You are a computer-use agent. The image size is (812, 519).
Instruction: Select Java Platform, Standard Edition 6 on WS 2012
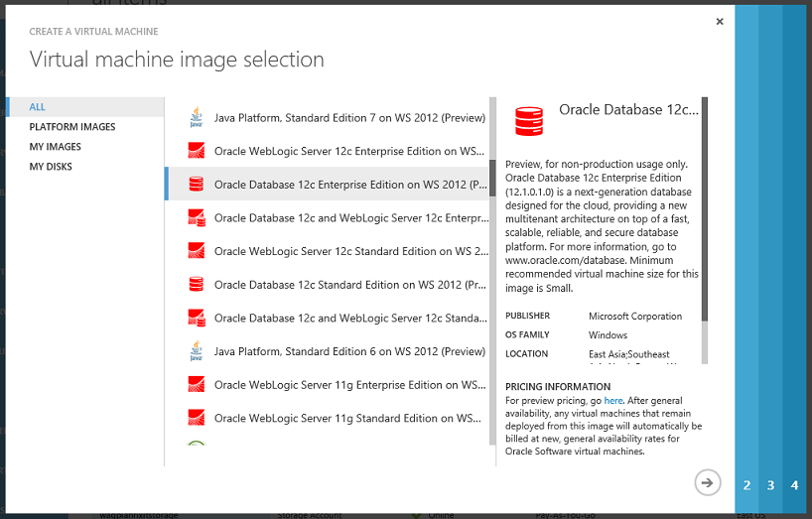(x=327, y=351)
